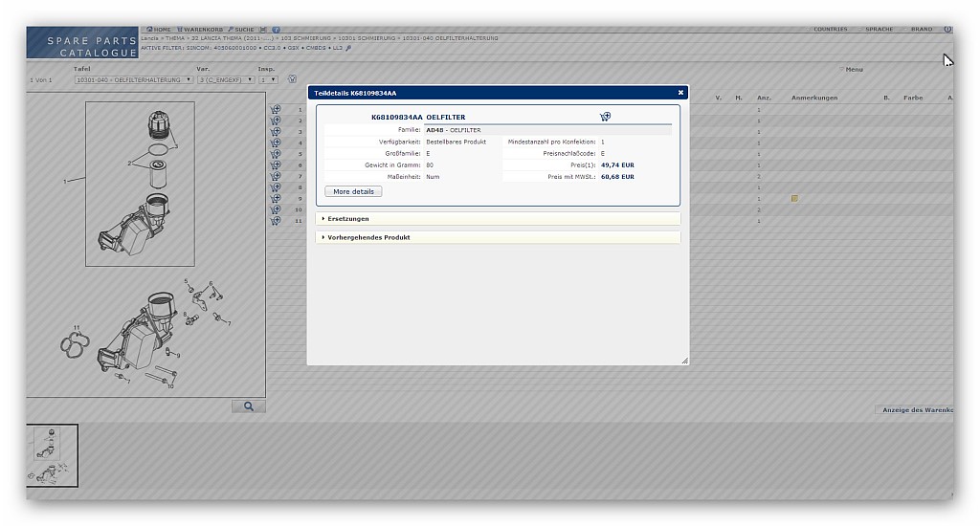The height and width of the screenshot is (526, 980).
Task: Click the cart icon beside the Insp. dropdown
Action: [x=292, y=79]
